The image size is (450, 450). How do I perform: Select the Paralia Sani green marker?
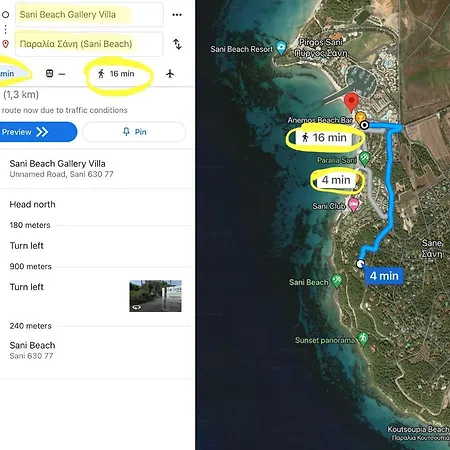[x=364, y=159]
